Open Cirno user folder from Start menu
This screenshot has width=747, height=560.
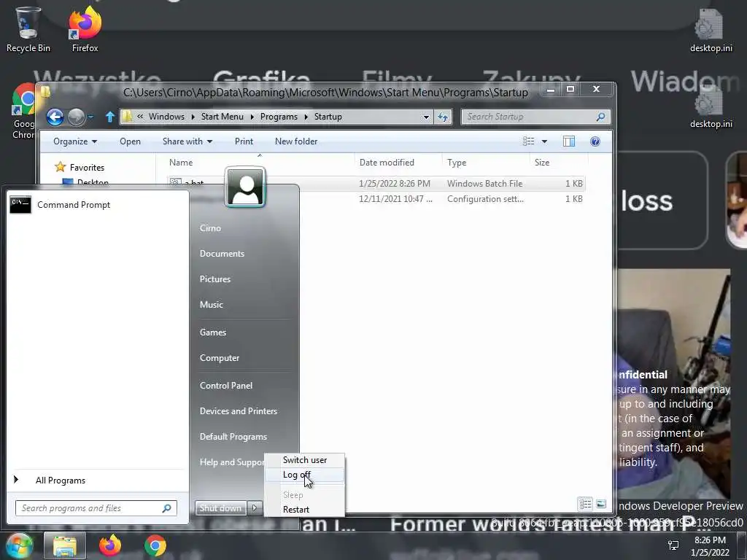click(211, 228)
